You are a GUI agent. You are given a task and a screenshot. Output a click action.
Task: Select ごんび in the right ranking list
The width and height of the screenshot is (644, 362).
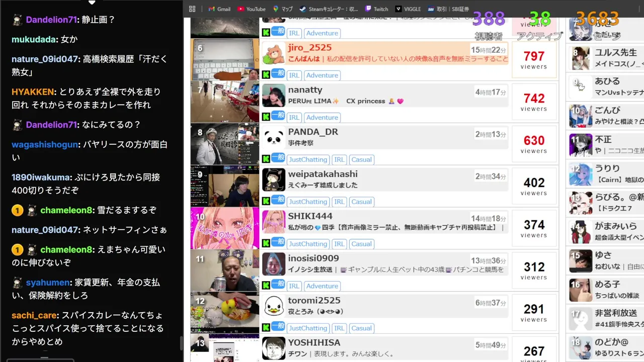[x=607, y=110]
